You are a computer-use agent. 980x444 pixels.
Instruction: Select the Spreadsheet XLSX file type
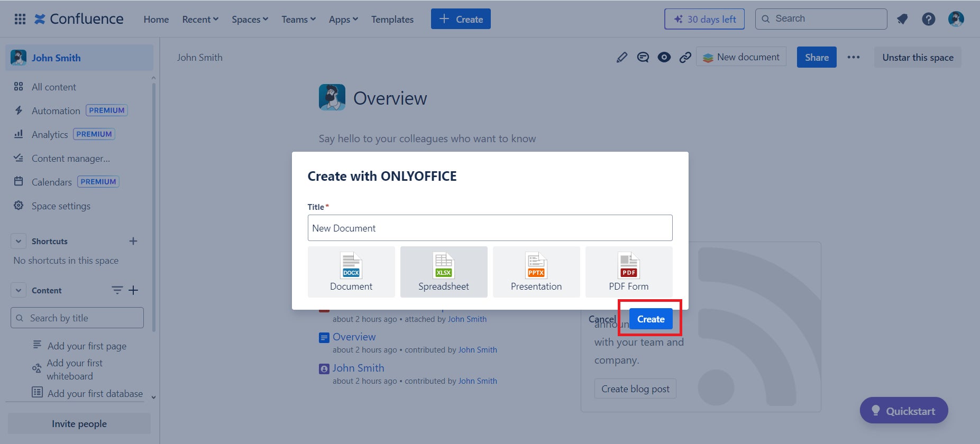pyautogui.click(x=444, y=272)
